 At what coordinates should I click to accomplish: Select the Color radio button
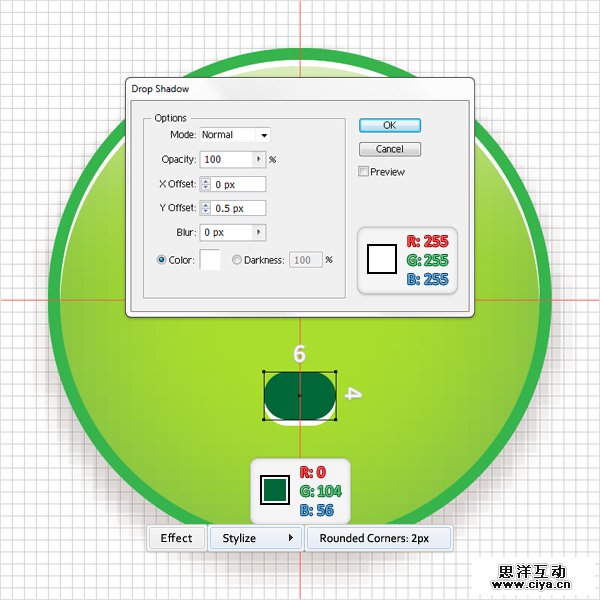(x=162, y=260)
